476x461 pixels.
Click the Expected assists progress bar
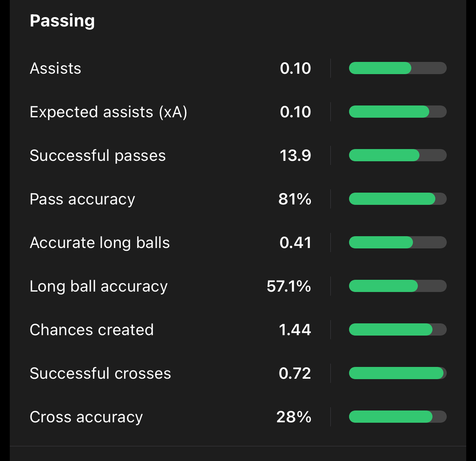click(397, 112)
